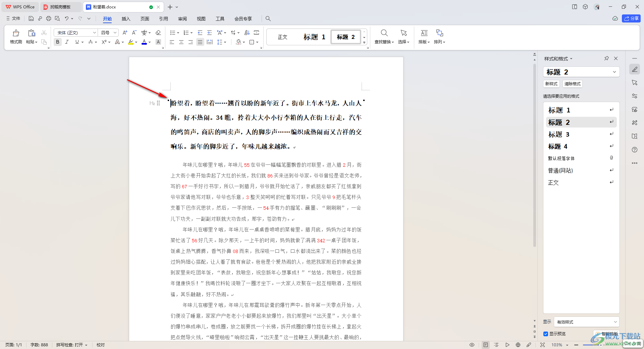644x349 pixels.
Task: Click the Save document icon
Action: point(31,18)
